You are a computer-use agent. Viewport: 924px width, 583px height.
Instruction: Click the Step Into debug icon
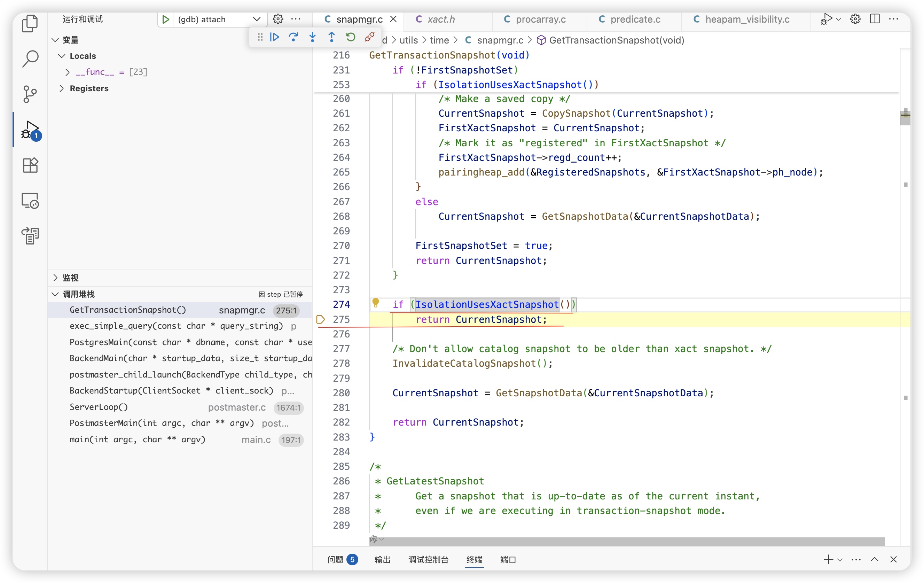(312, 37)
